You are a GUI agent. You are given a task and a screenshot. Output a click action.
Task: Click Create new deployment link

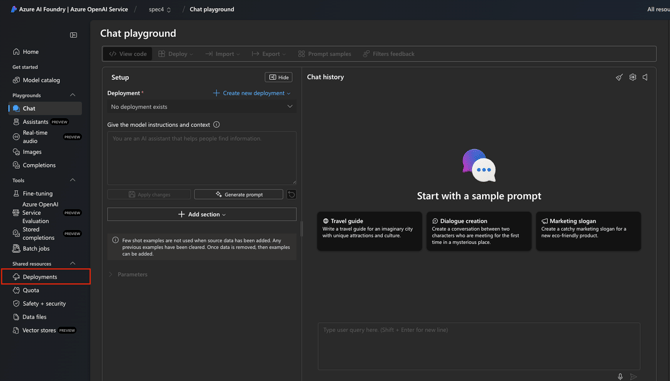tap(252, 93)
